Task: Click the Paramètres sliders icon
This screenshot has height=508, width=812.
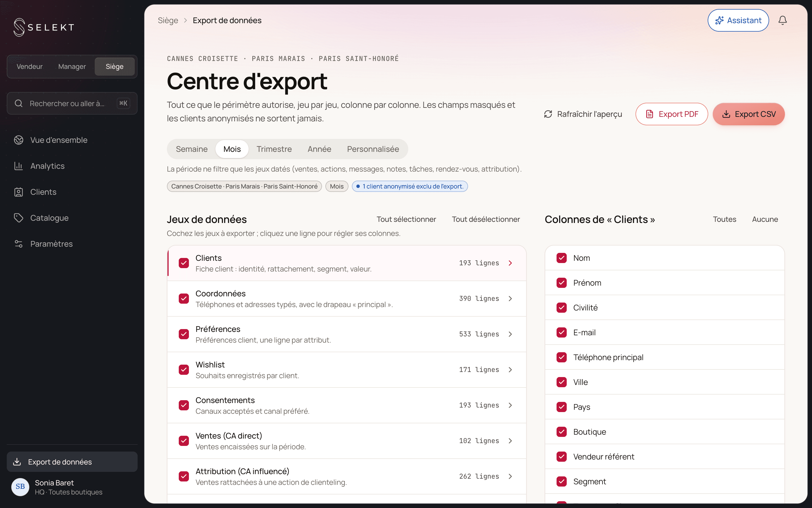Action: 18,244
